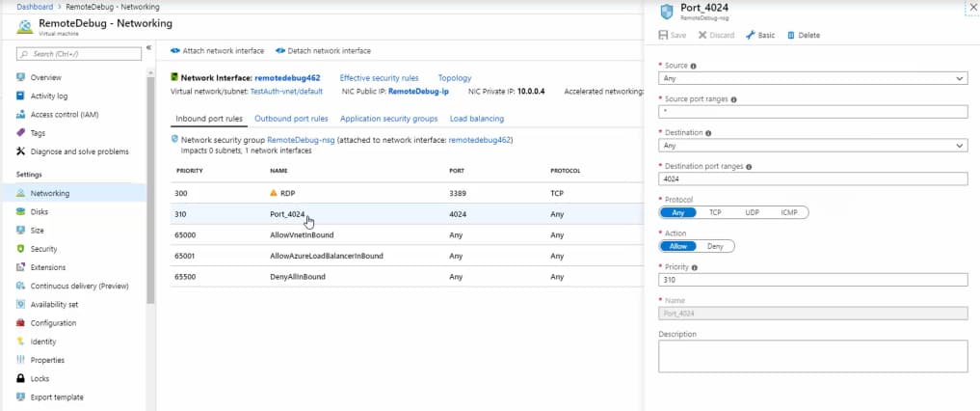The height and width of the screenshot is (411, 980).
Task: Select the TCP protocol option
Action: pyautogui.click(x=715, y=212)
